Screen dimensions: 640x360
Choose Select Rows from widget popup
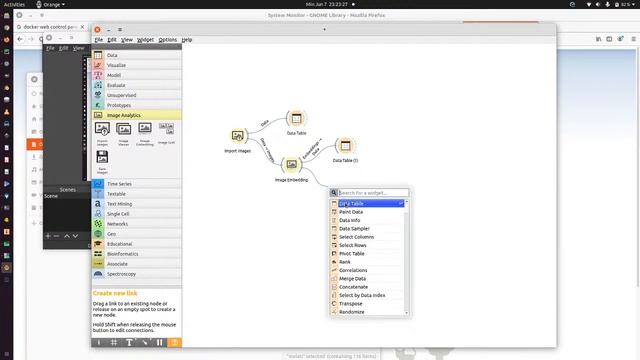367,245
